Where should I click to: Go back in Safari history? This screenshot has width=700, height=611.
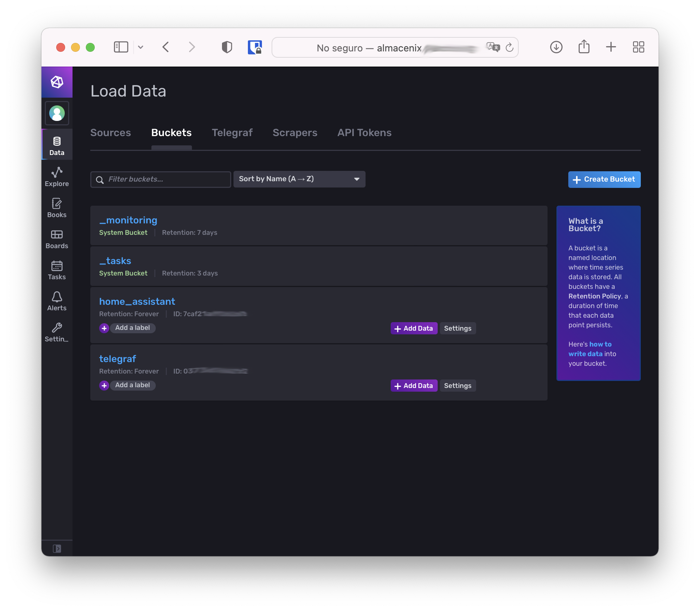coord(166,47)
